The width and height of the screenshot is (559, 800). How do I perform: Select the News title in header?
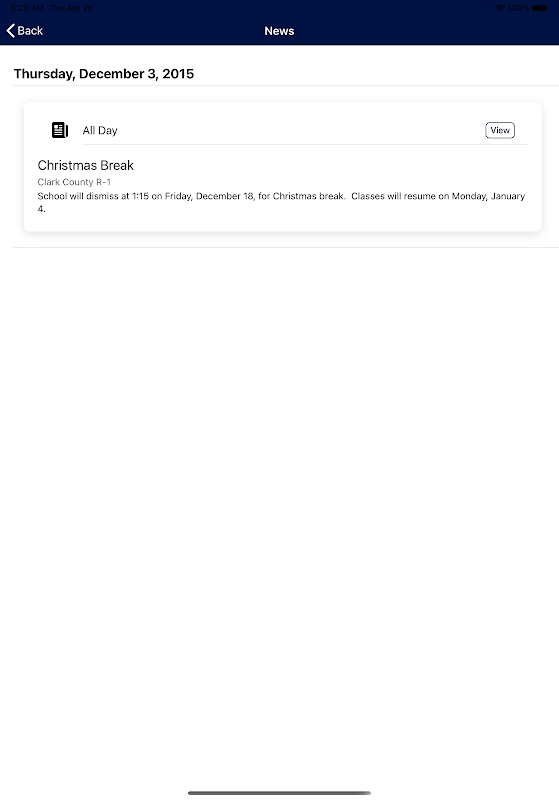coord(279,31)
